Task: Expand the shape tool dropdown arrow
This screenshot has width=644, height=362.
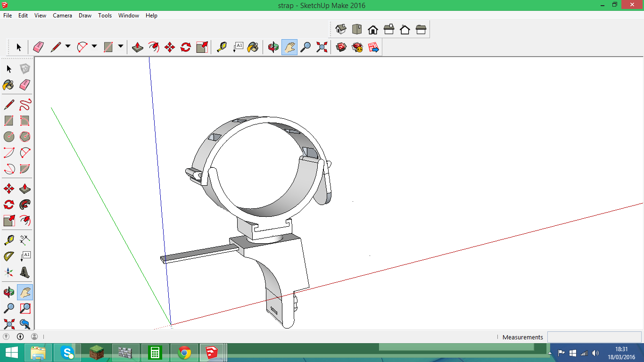Action: tap(121, 46)
